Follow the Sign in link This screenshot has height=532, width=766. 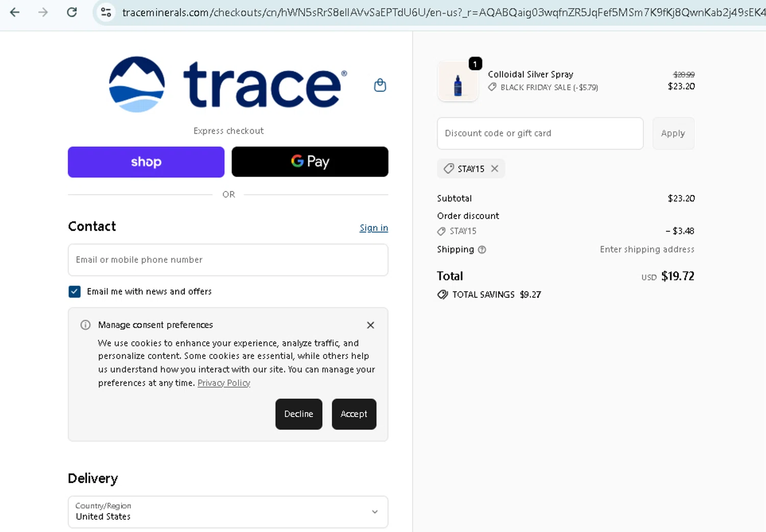[x=374, y=228]
